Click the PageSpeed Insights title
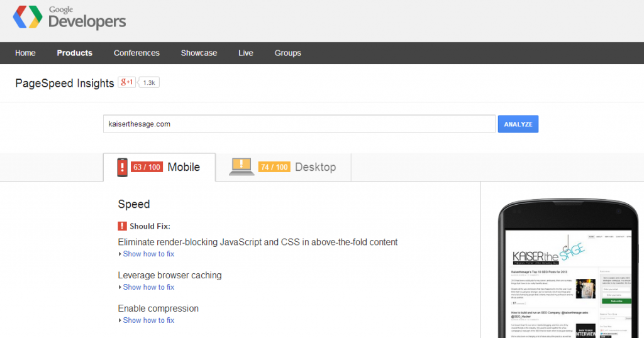Viewport: 644px width, 338px height. pyautogui.click(x=65, y=84)
